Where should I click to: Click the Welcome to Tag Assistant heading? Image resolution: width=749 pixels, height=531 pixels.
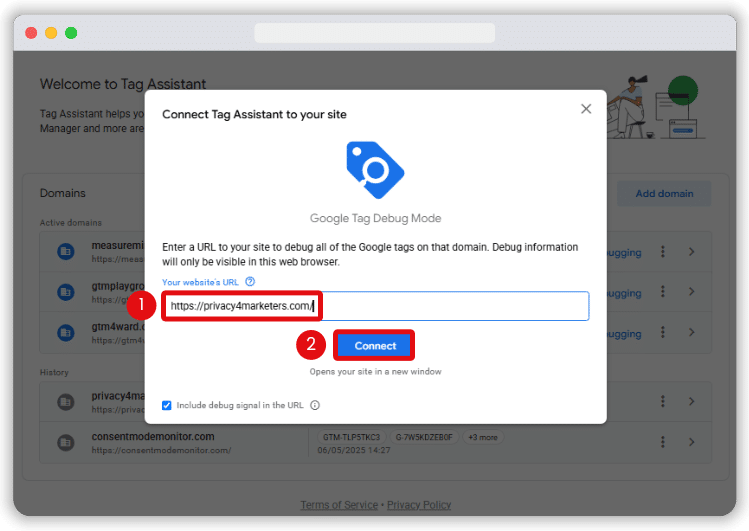[123, 84]
